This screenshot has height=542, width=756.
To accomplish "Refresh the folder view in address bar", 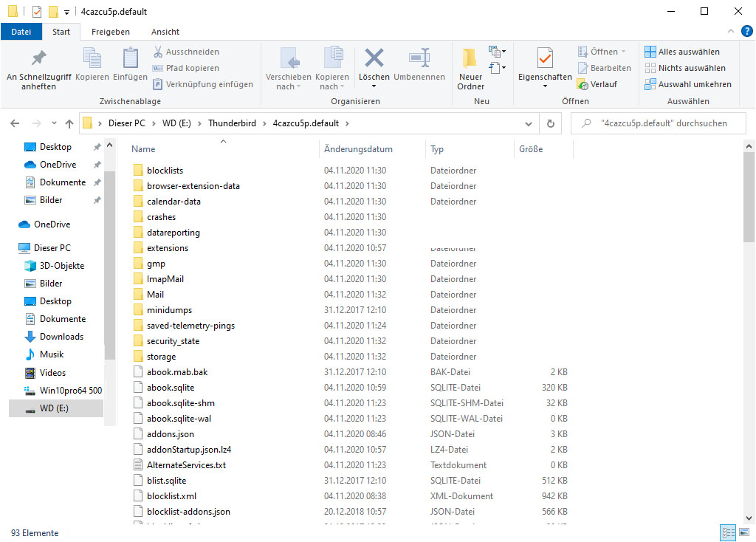I will click(x=550, y=123).
